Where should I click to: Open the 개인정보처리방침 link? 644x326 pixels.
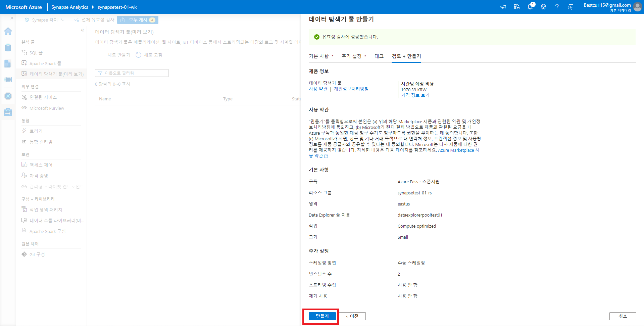[x=351, y=89]
